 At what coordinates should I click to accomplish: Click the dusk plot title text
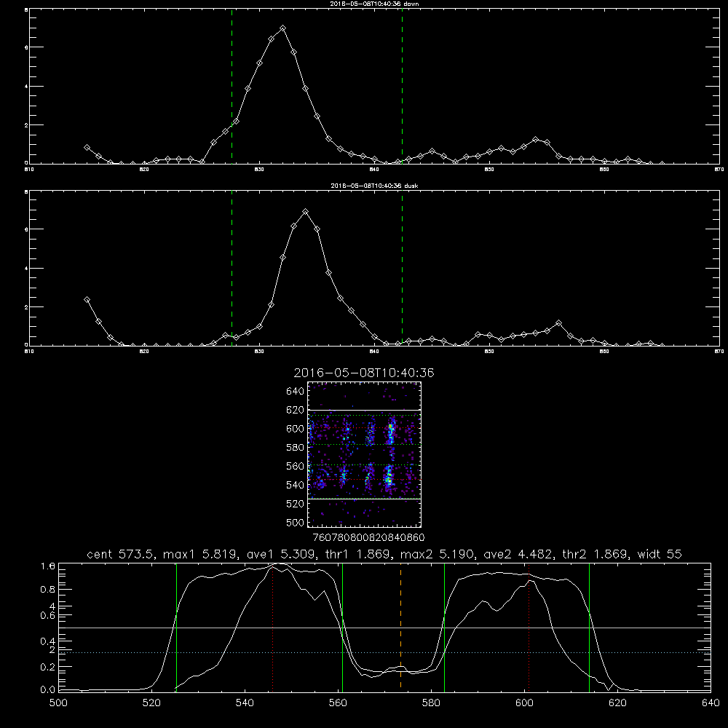(x=374, y=186)
